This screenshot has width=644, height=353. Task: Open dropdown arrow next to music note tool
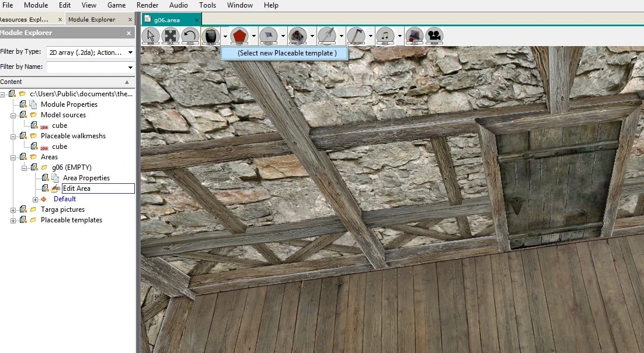pos(399,36)
